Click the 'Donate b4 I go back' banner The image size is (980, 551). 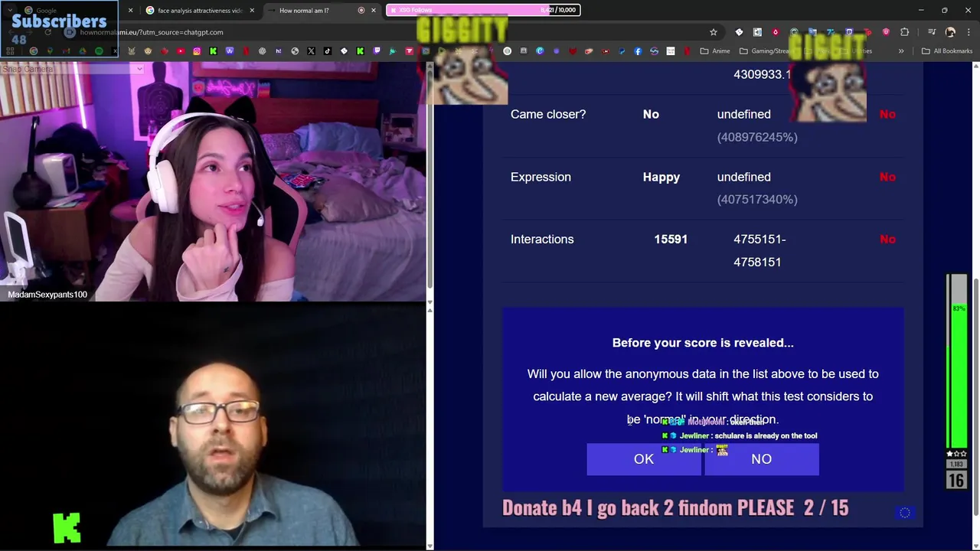point(675,507)
